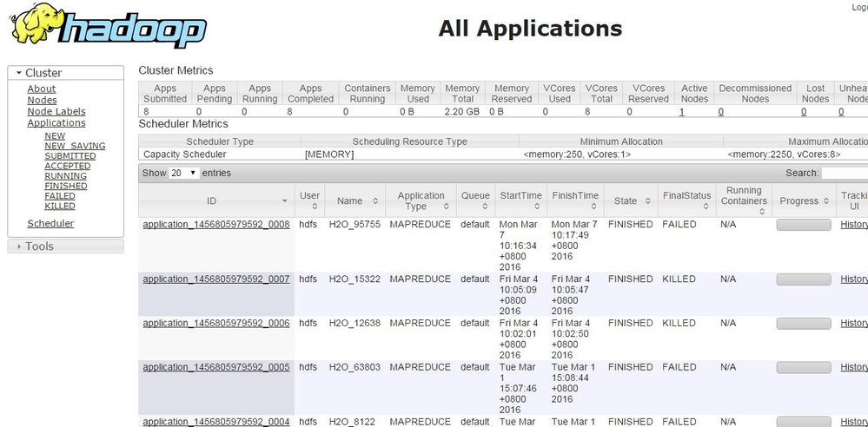Click Lost Nodes count 0

click(x=803, y=112)
